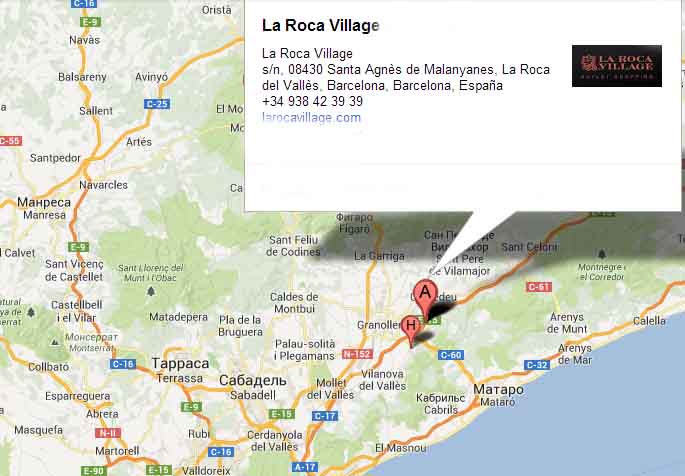Click the C-60 highway shield
The image size is (685, 476).
[451, 355]
